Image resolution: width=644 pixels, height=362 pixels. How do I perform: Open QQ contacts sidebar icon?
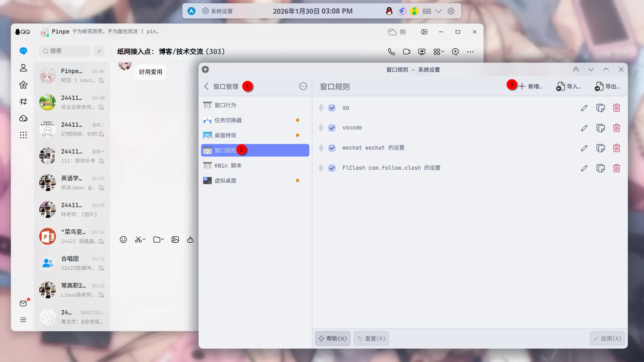[23, 68]
